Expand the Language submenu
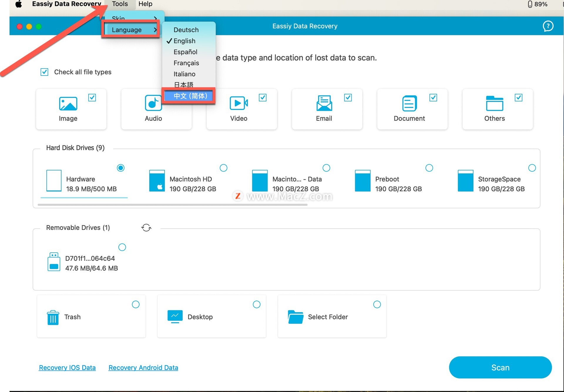 coord(132,30)
